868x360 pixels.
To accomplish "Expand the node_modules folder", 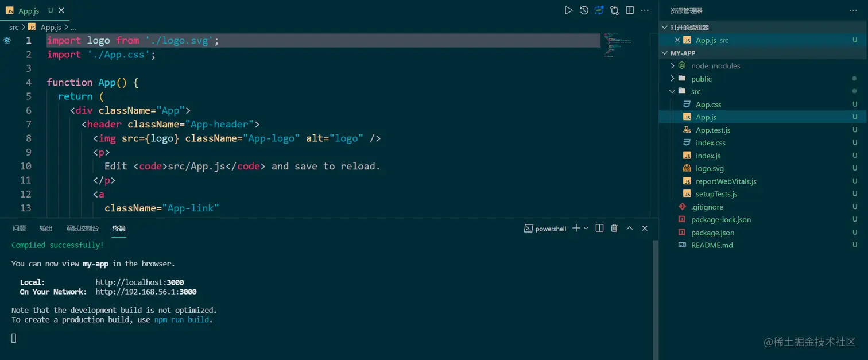I will 672,66.
